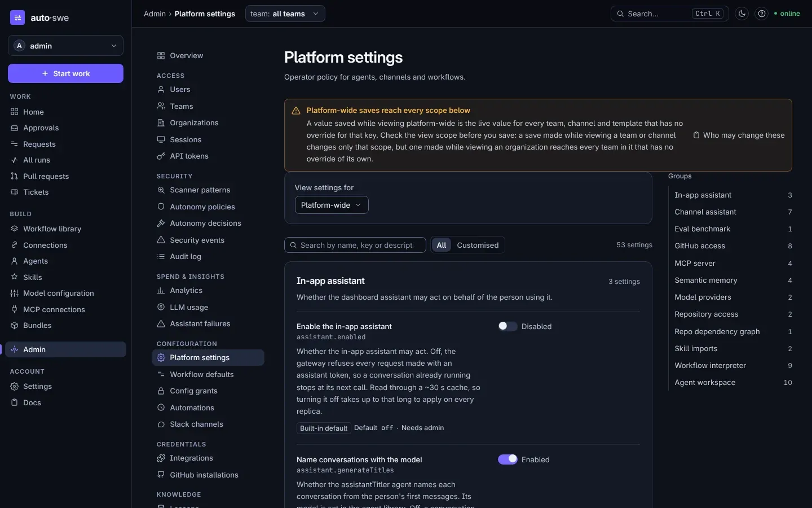
Task: Toggle Enable the in-app assistant switch
Action: [507, 326]
